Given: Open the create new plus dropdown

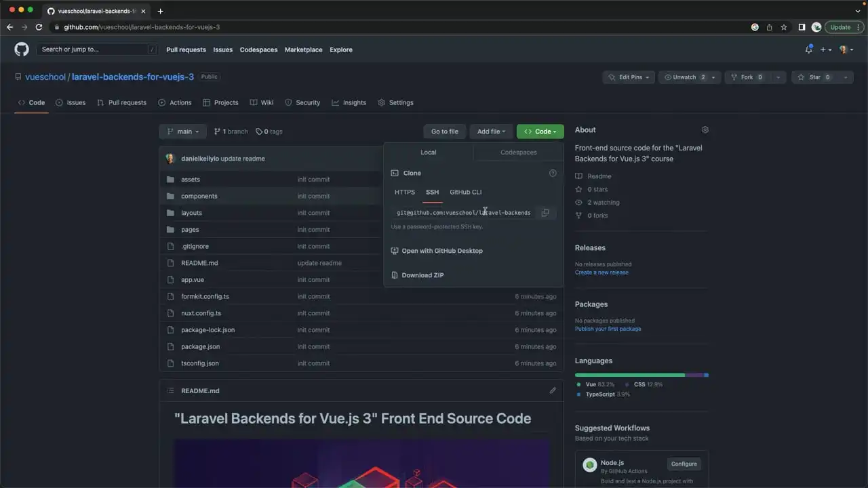Looking at the screenshot, I should (825, 49).
